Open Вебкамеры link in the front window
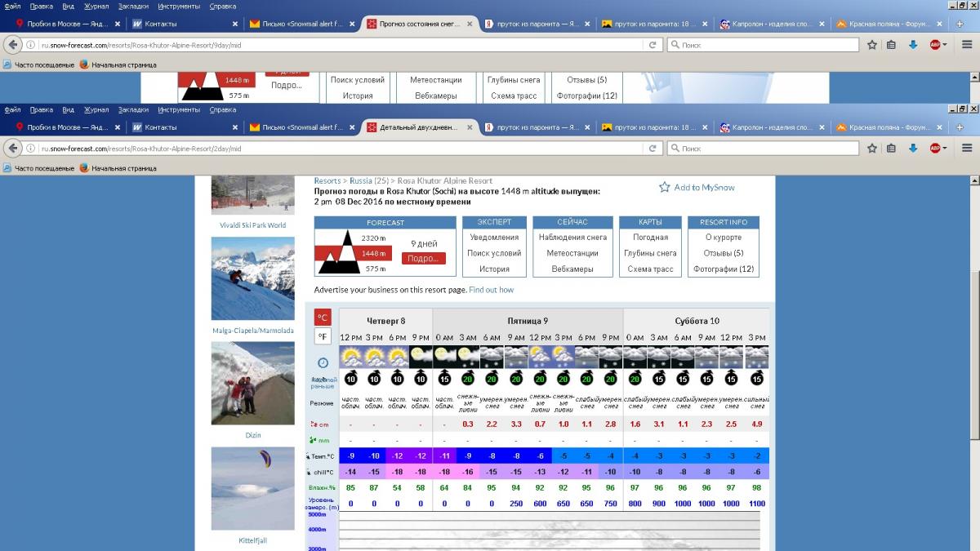This screenshot has width=980, height=551. (x=572, y=269)
